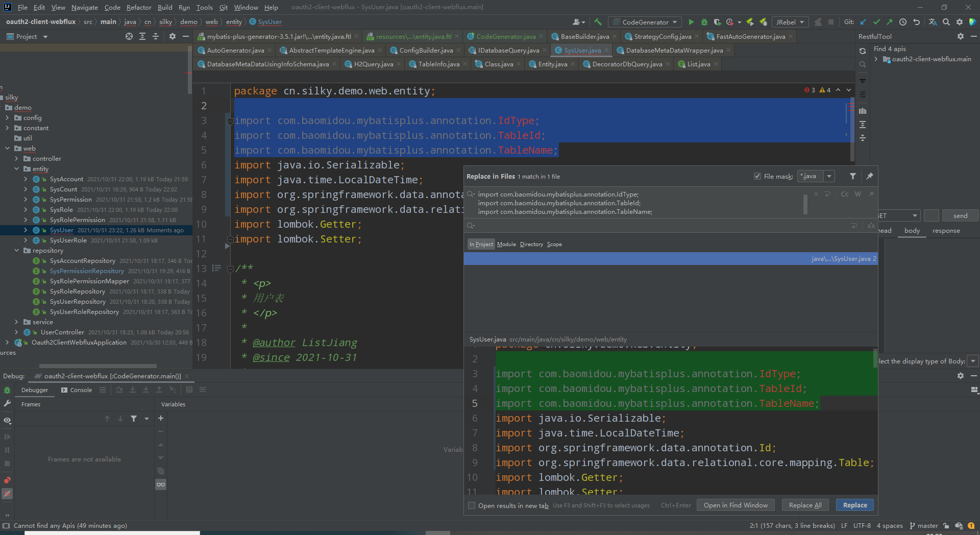
Task: Start debugging with the green bug icon
Action: pyautogui.click(x=704, y=22)
